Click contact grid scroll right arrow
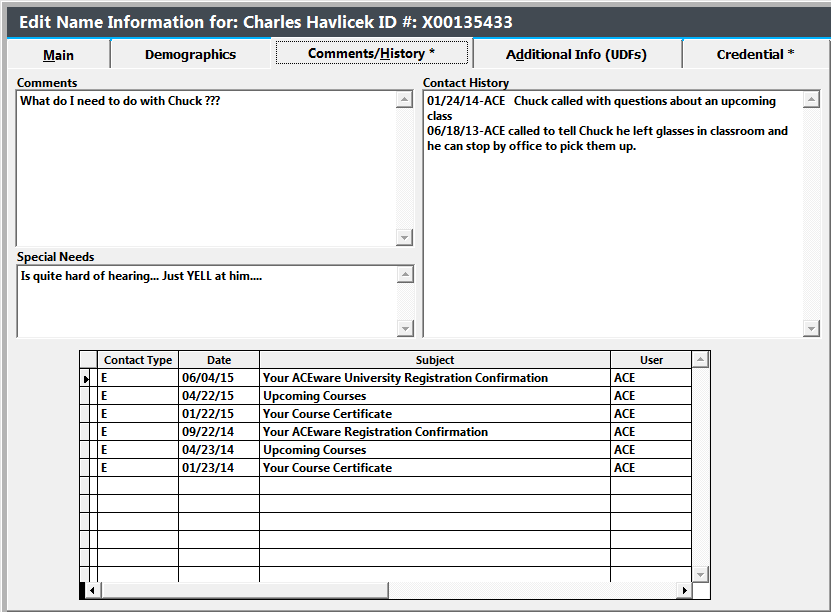 point(684,590)
